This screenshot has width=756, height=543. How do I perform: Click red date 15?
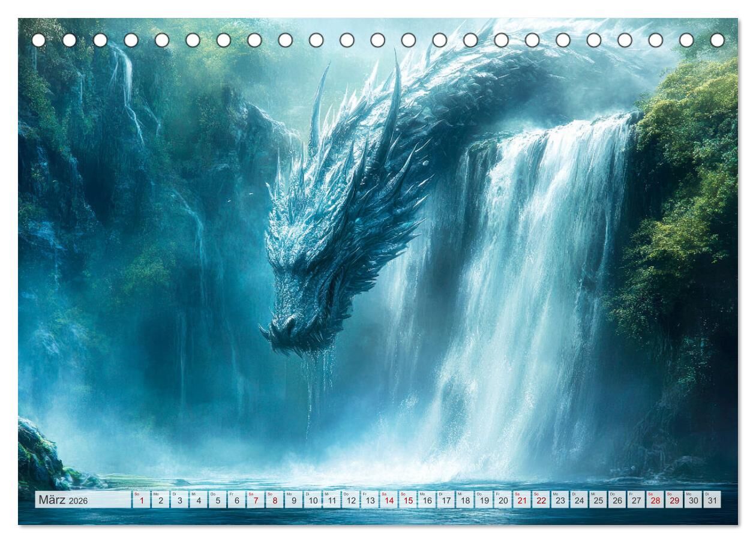[x=408, y=500]
